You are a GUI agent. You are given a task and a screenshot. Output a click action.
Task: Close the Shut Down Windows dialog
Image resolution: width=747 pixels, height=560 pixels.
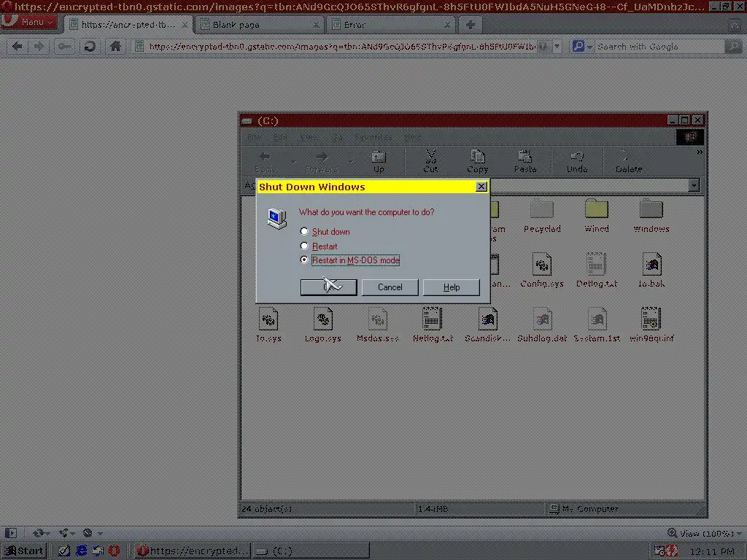[x=481, y=187]
